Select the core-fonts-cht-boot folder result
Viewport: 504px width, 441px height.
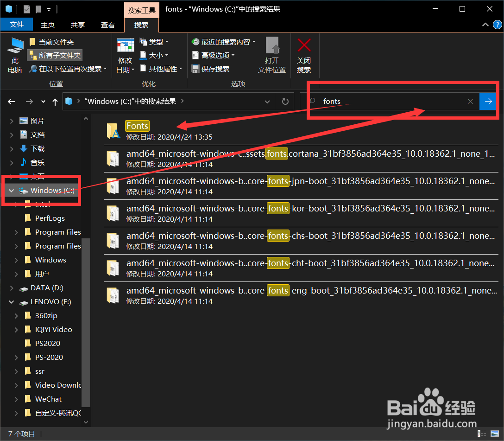[x=301, y=268]
